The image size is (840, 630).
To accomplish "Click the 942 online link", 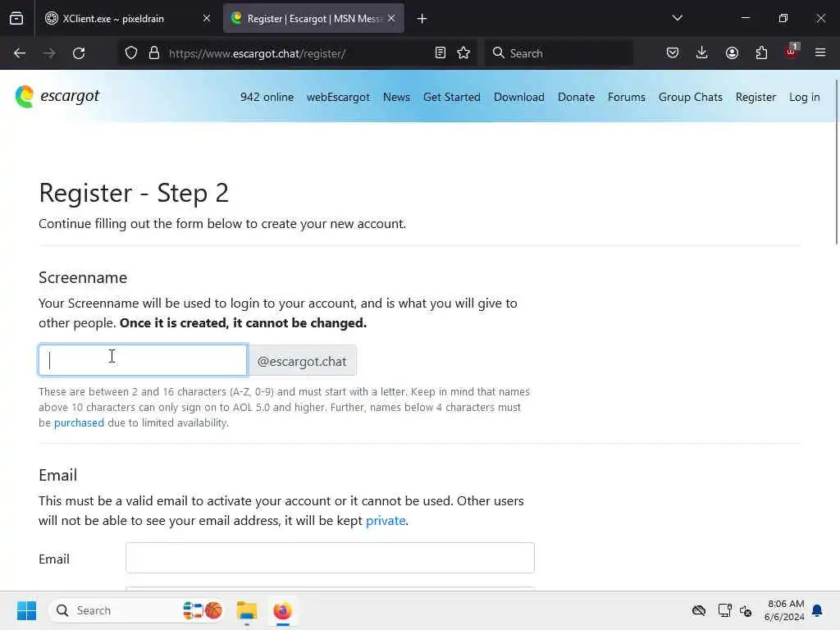I will [x=267, y=97].
